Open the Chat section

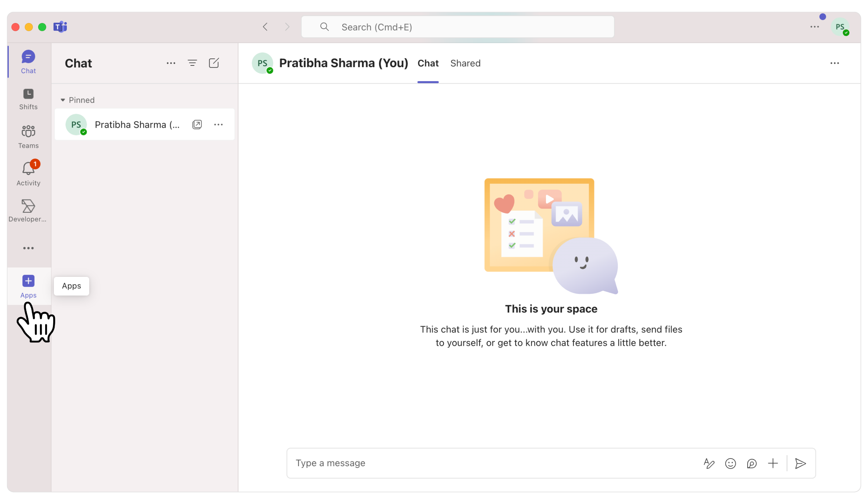pos(28,62)
